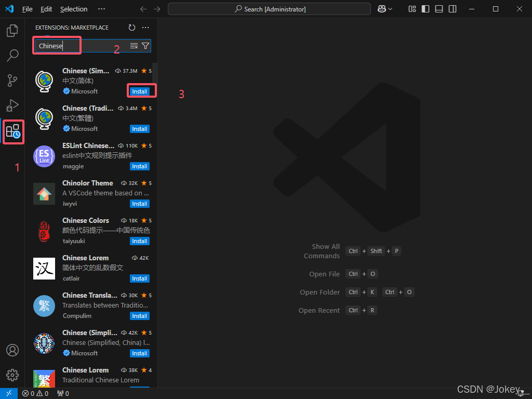Open Chinese Lorem 汉 icon
The width and height of the screenshot is (532, 399).
(x=44, y=269)
